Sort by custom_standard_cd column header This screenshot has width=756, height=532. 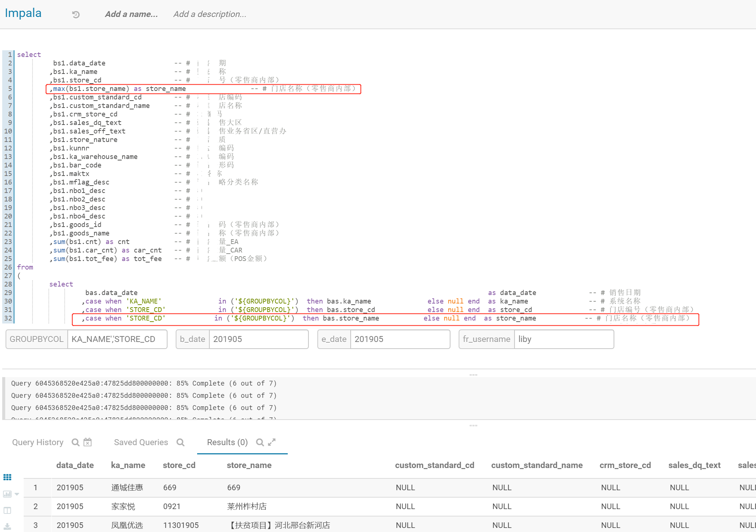click(x=435, y=465)
